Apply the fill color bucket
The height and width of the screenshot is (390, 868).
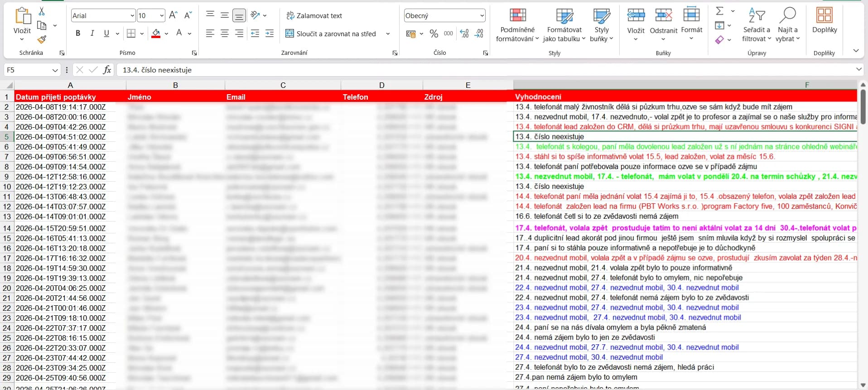click(x=156, y=33)
